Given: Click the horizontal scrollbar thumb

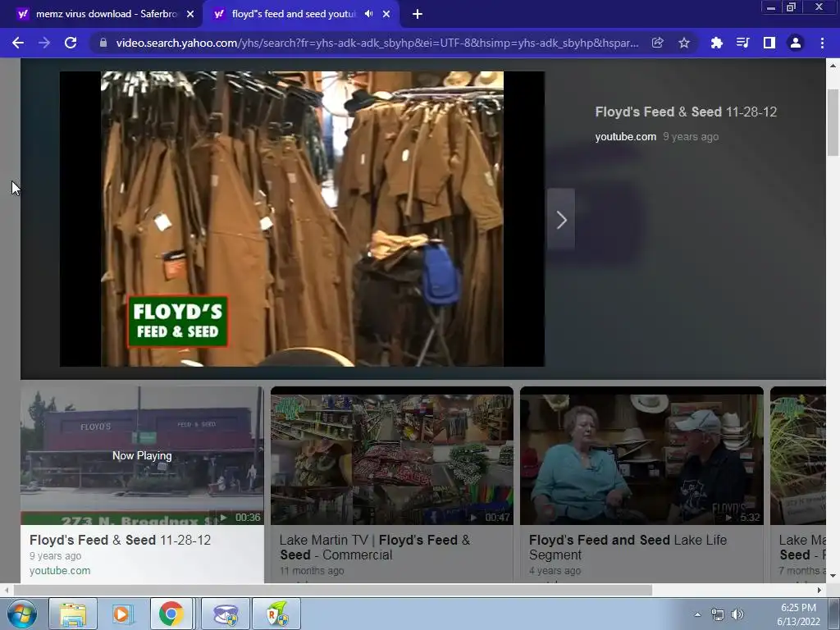Looking at the screenshot, I should [333, 591].
